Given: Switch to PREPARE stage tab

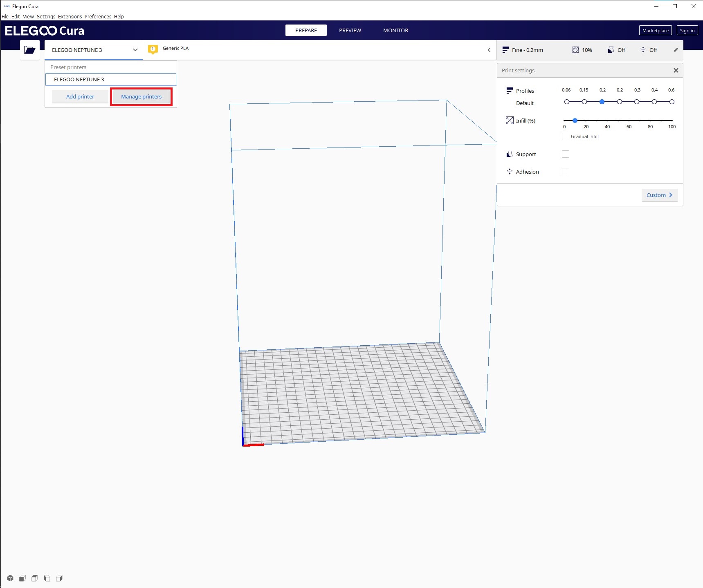Looking at the screenshot, I should point(306,30).
